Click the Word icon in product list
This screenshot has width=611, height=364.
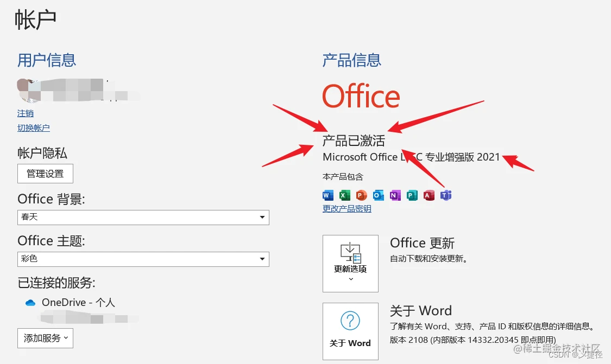pos(328,195)
